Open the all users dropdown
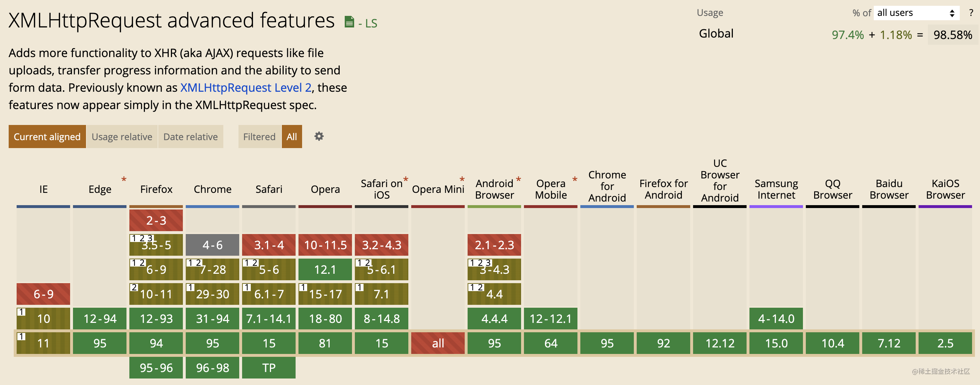 point(916,13)
